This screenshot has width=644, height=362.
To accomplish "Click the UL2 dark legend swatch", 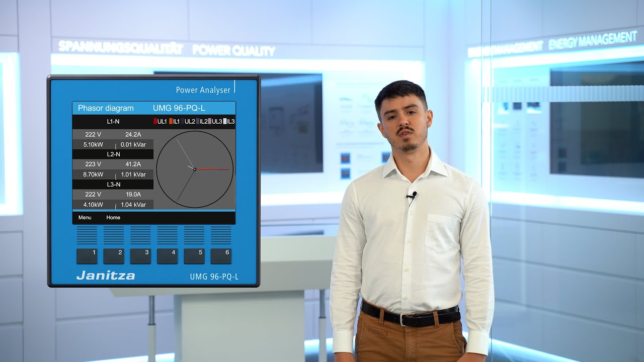I will click(x=183, y=121).
